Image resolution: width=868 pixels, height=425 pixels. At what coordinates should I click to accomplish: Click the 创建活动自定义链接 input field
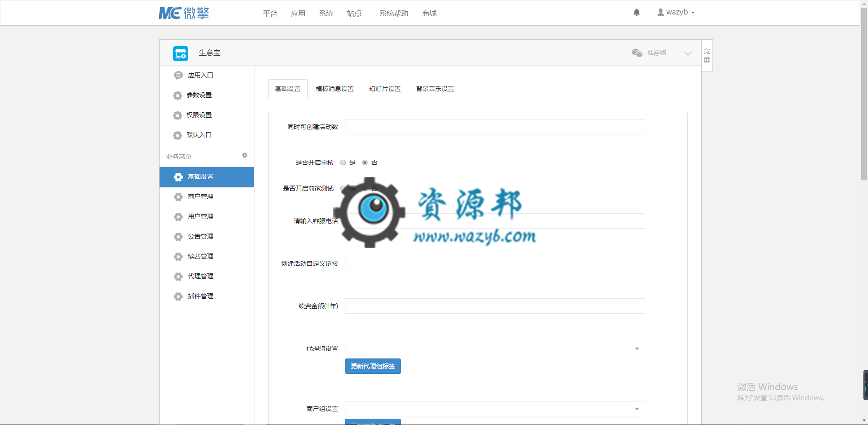495,263
